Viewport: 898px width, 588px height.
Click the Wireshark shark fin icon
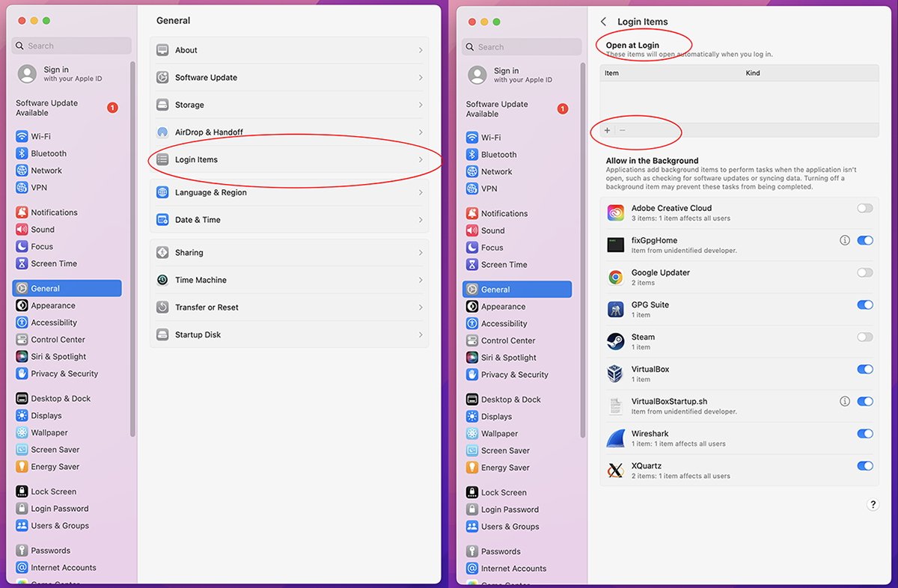coord(616,438)
